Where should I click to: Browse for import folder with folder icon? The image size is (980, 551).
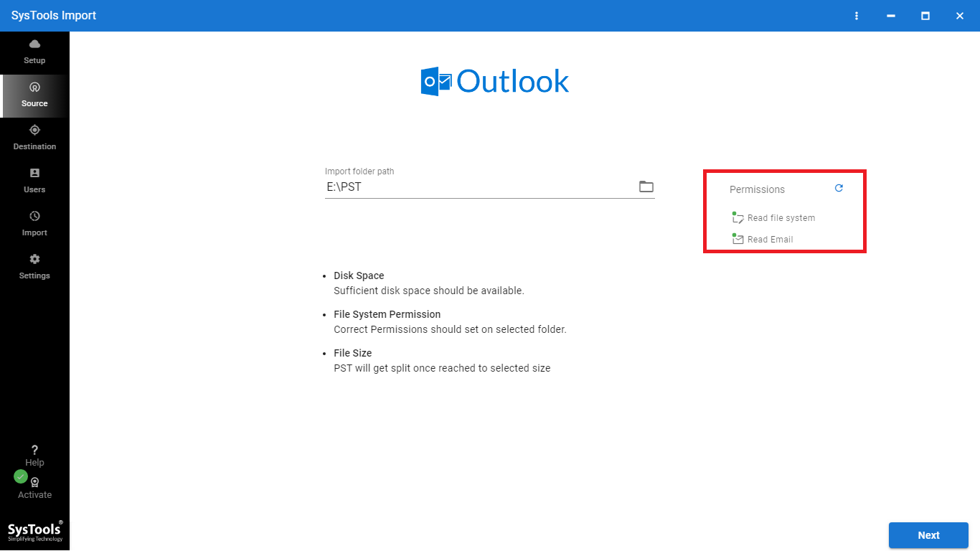(646, 187)
